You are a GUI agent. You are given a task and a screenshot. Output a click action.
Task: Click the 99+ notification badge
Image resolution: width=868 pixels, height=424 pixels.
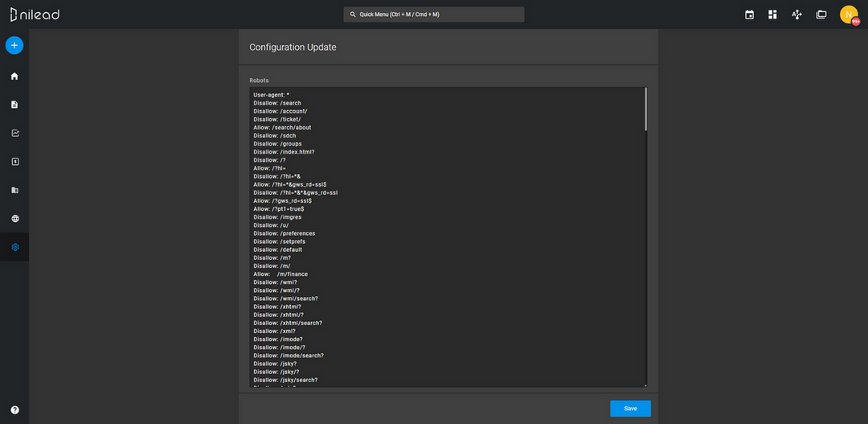click(x=856, y=22)
